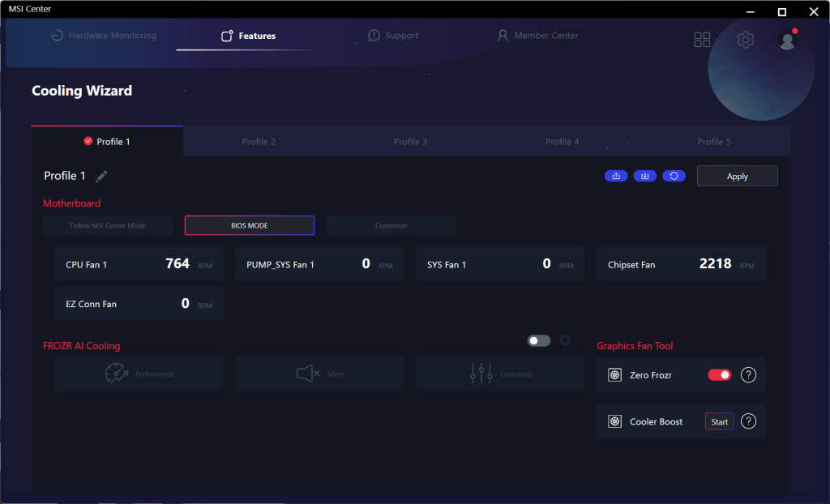Click the user account avatar icon
This screenshot has height=504, width=830.
[787, 40]
